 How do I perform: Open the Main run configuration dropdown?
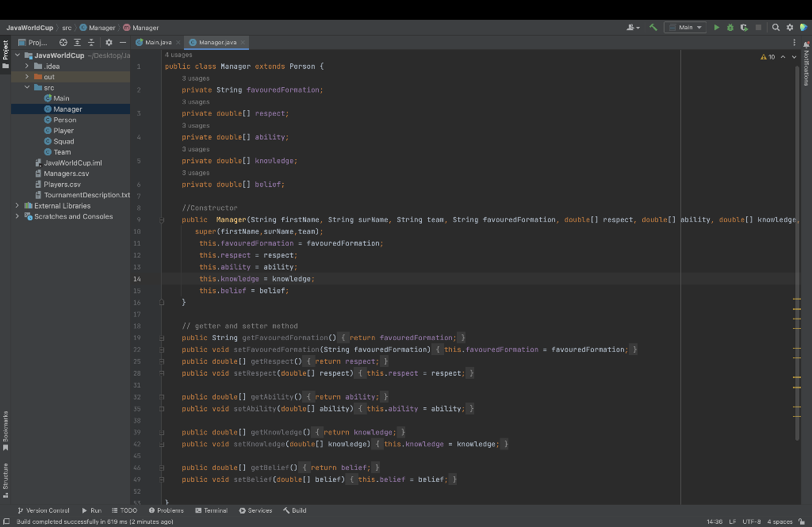tap(685, 28)
